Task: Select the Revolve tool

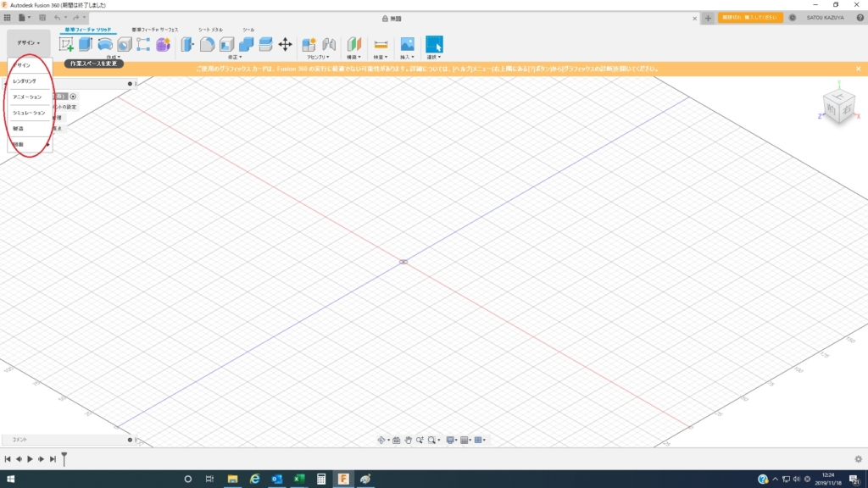Action: coord(104,44)
